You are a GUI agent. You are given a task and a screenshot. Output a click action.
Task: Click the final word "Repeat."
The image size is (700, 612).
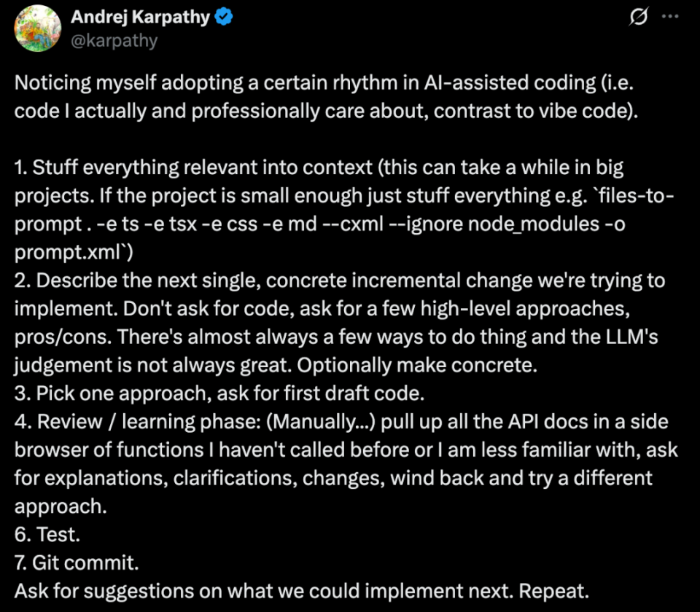(553, 592)
